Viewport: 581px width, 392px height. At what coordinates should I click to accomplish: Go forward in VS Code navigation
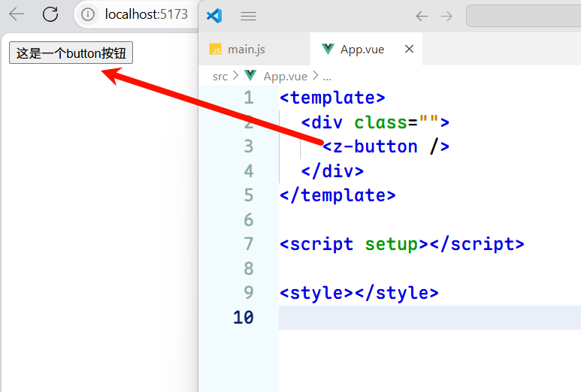(446, 16)
